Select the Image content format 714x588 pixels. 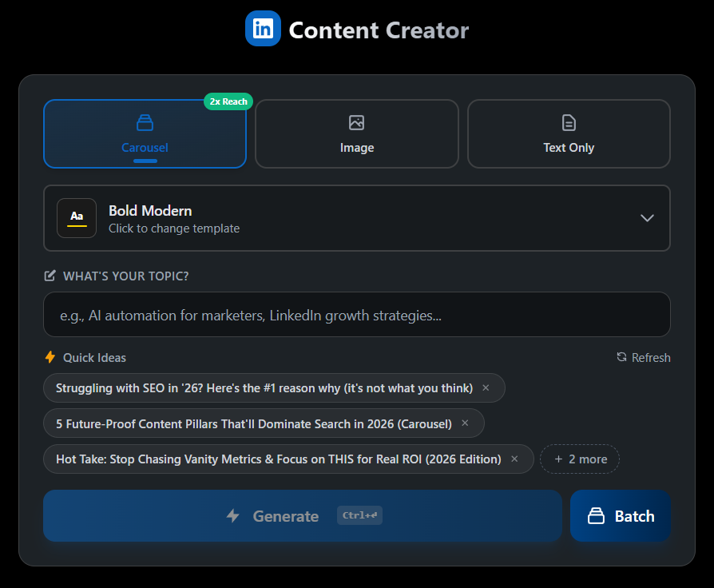point(356,133)
